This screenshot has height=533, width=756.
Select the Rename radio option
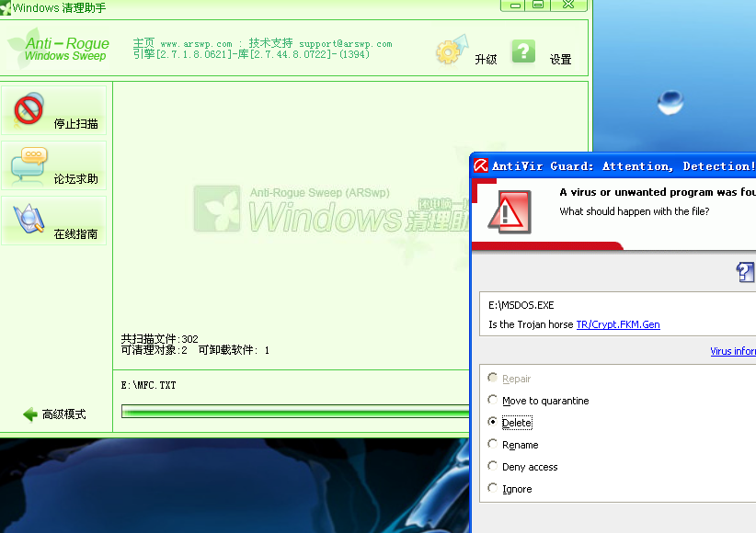click(492, 444)
